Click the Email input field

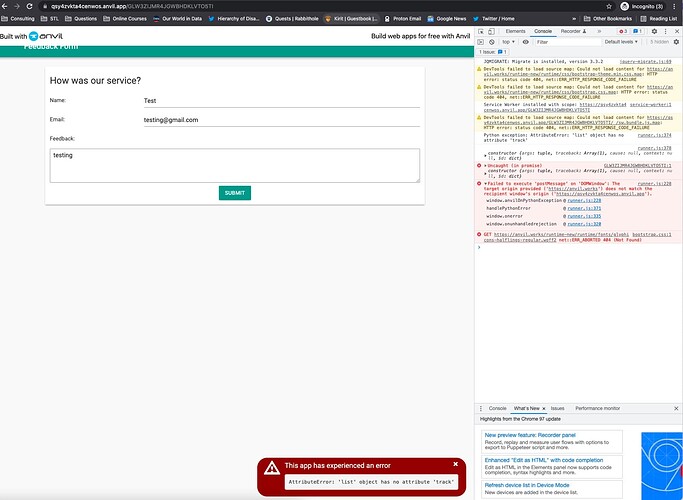281,120
